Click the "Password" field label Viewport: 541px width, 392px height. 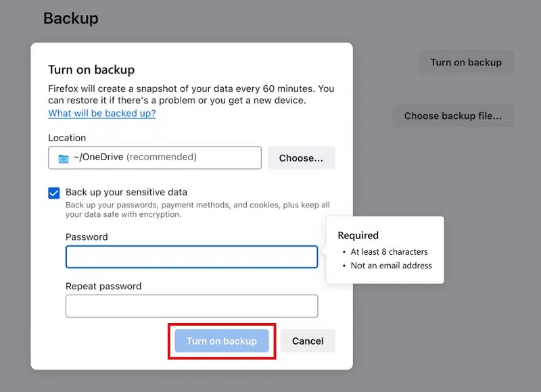coord(87,237)
